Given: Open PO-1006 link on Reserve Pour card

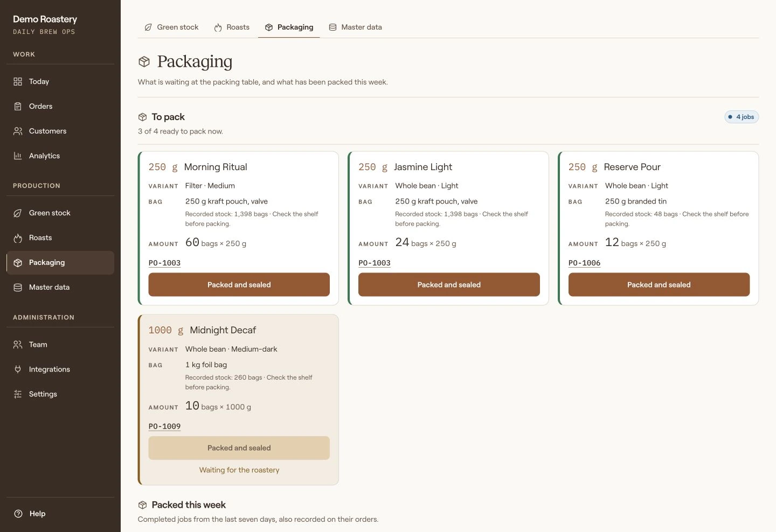Looking at the screenshot, I should click(584, 263).
